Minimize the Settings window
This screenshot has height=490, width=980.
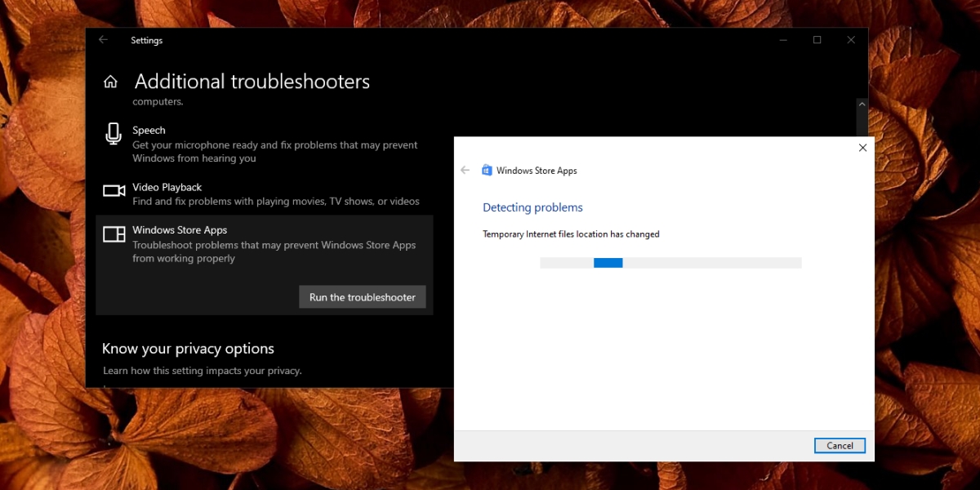tap(783, 40)
